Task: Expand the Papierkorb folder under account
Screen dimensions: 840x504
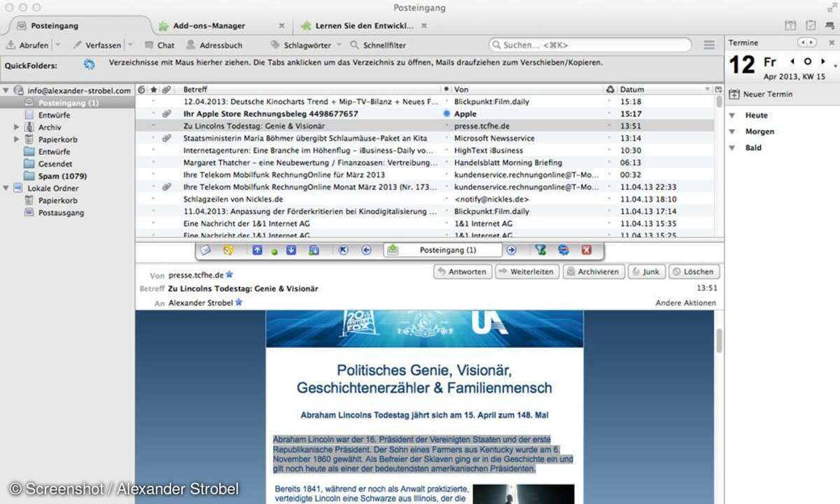Action: coord(17,139)
